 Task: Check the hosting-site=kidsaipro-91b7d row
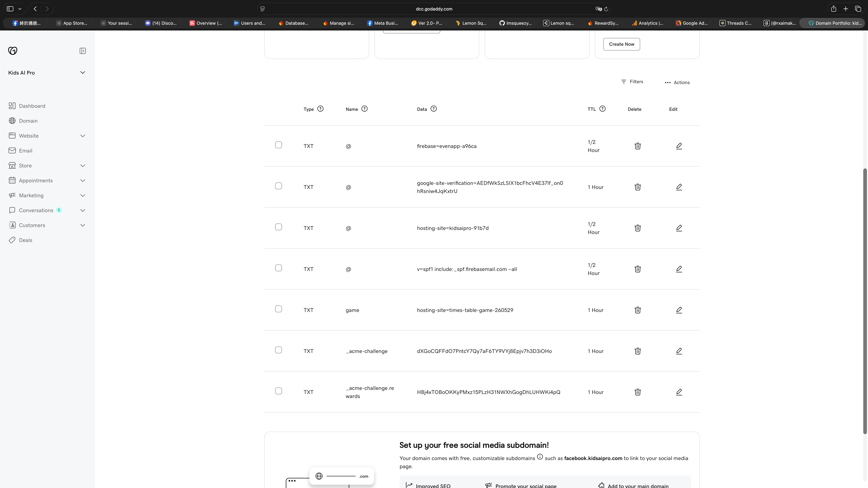pos(278,227)
